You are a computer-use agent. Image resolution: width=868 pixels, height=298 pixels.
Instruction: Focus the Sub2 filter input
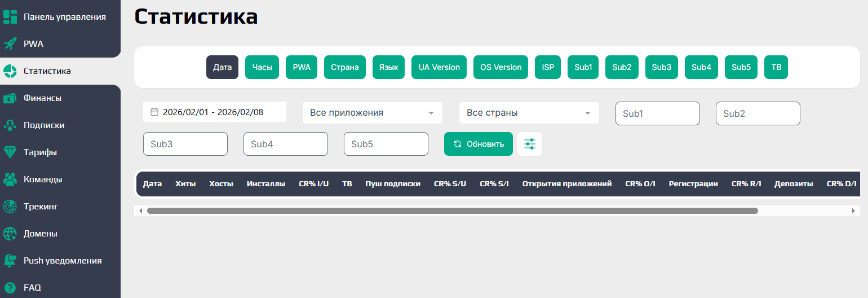758,113
